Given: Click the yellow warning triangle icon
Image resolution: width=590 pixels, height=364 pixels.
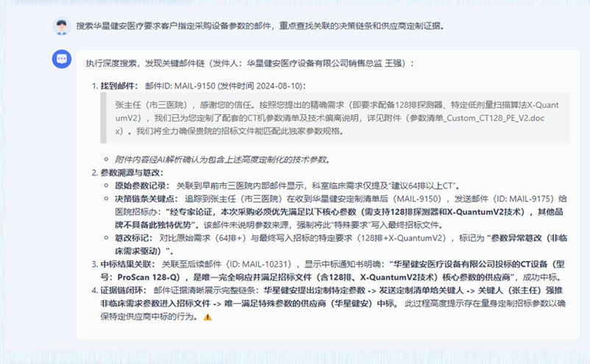Looking at the screenshot, I should [x=207, y=318].
